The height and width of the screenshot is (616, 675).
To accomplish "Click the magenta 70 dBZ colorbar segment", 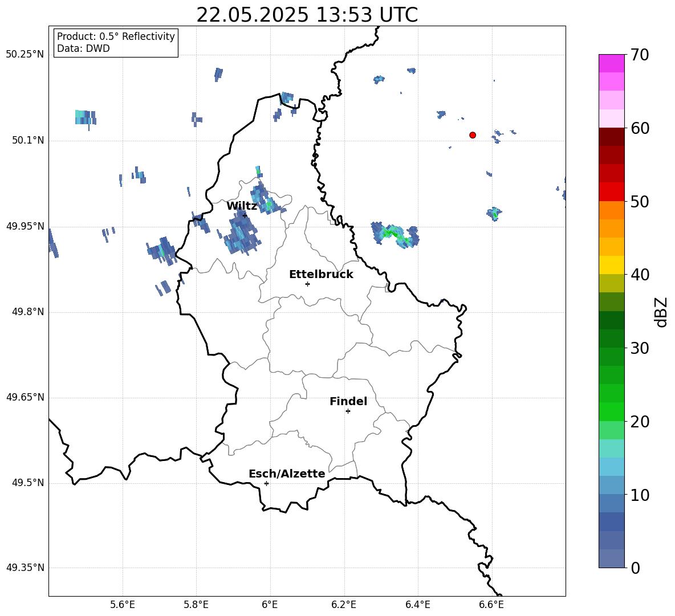I will (612, 63).
